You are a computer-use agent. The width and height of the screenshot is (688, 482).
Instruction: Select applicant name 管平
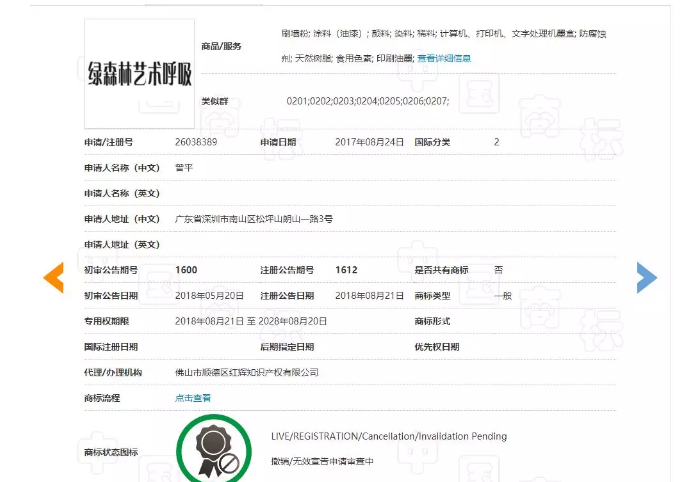184,168
